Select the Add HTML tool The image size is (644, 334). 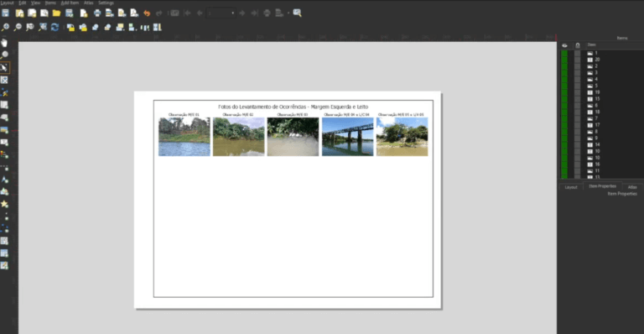coord(4,241)
